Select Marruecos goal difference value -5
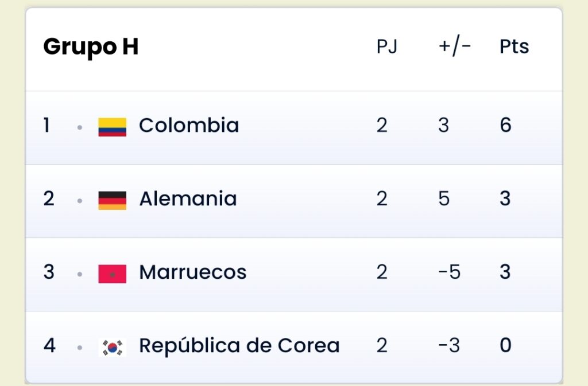 point(449,272)
